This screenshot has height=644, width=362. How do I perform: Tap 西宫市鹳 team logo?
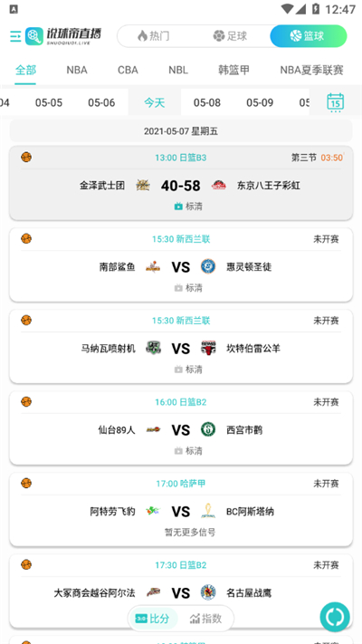pos(208,429)
